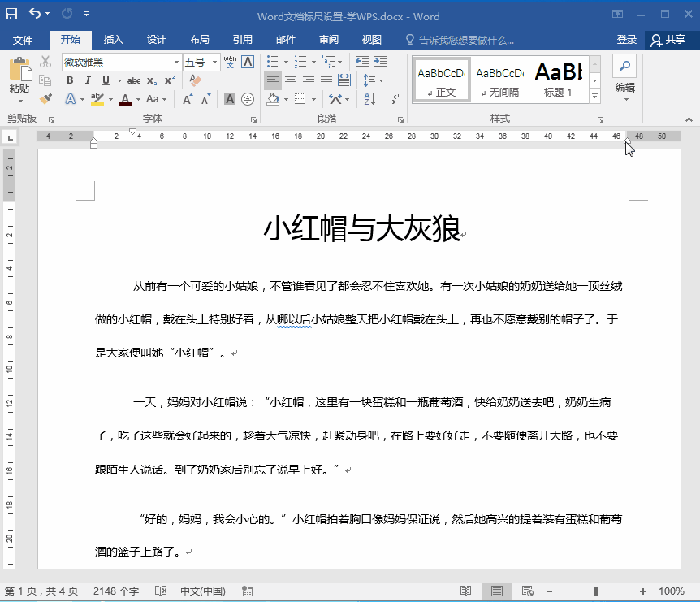The height and width of the screenshot is (602, 700).
Task: Open the font size dropdown
Action: pos(214,62)
